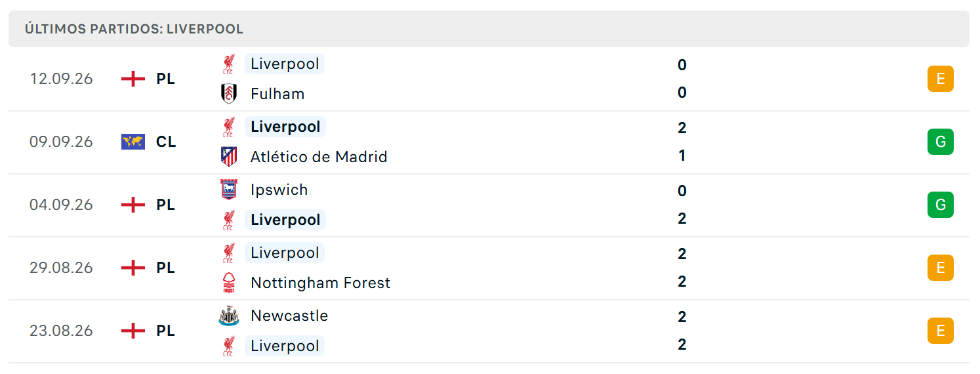The height and width of the screenshot is (374, 980).
Task: Select the CL competition label
Action: coord(166,142)
